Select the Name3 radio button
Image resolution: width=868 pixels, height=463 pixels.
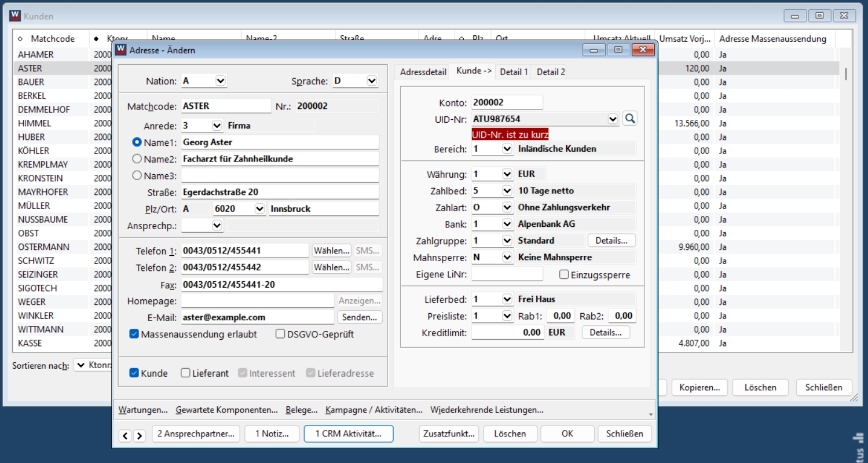[137, 175]
